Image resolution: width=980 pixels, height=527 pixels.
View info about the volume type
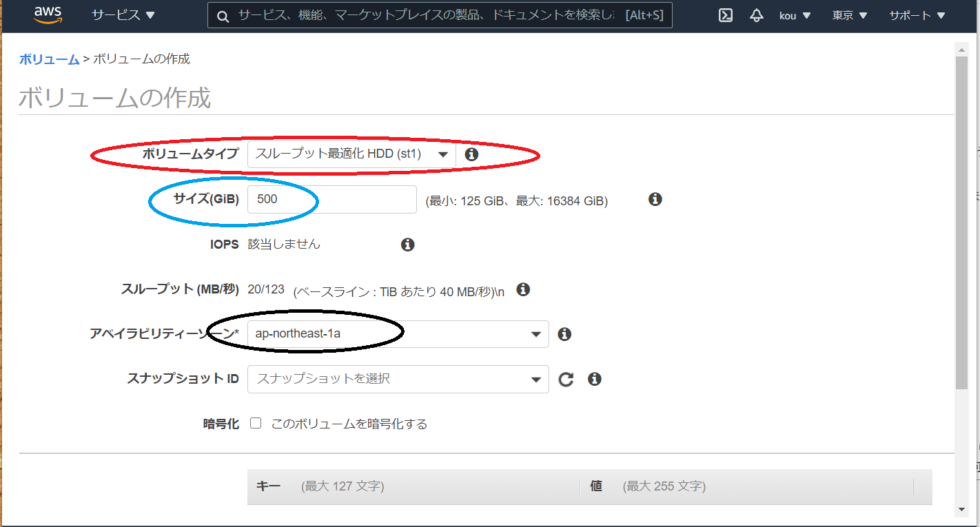click(471, 154)
